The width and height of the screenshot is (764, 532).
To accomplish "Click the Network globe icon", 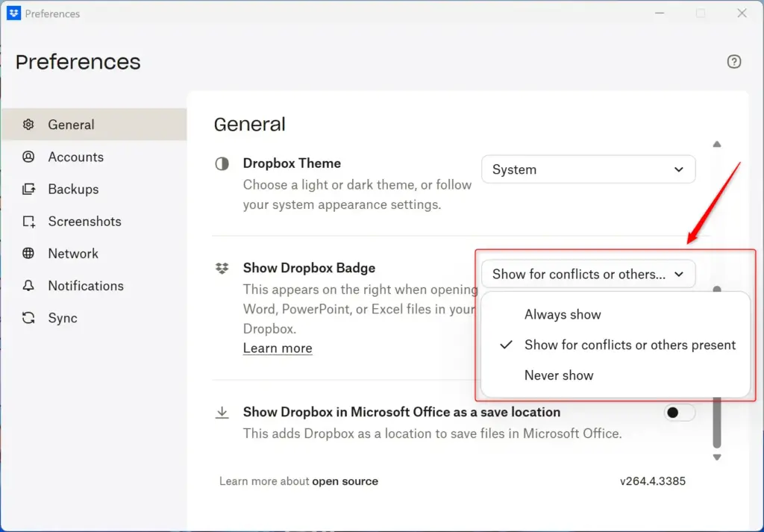I will [x=28, y=254].
